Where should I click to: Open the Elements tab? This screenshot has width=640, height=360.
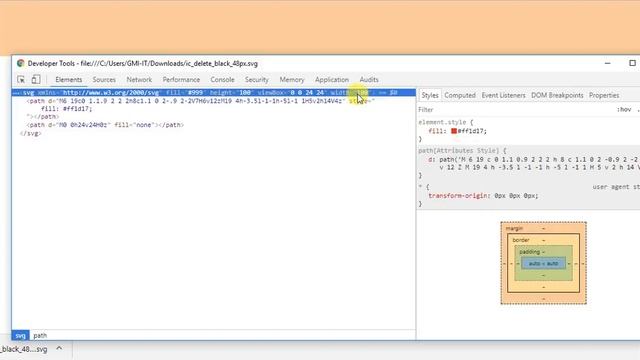tap(69, 80)
